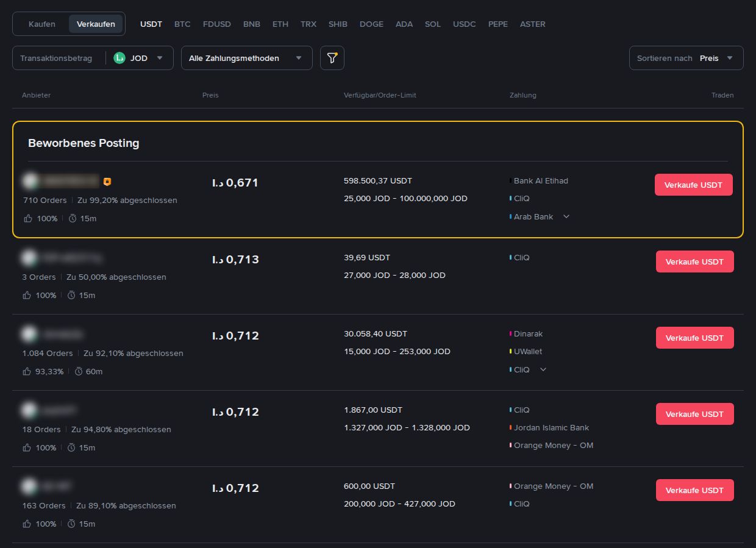
Task: Select the FDUSD tab
Action: coord(217,24)
